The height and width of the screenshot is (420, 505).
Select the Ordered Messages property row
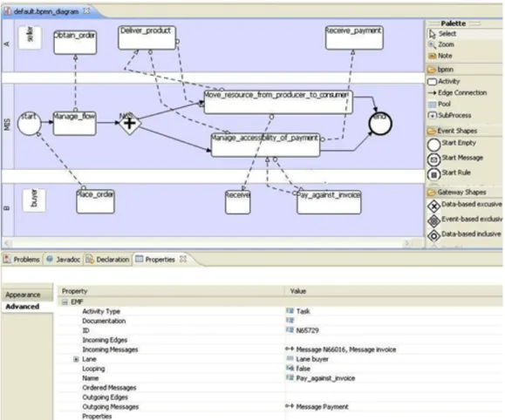click(x=280, y=388)
